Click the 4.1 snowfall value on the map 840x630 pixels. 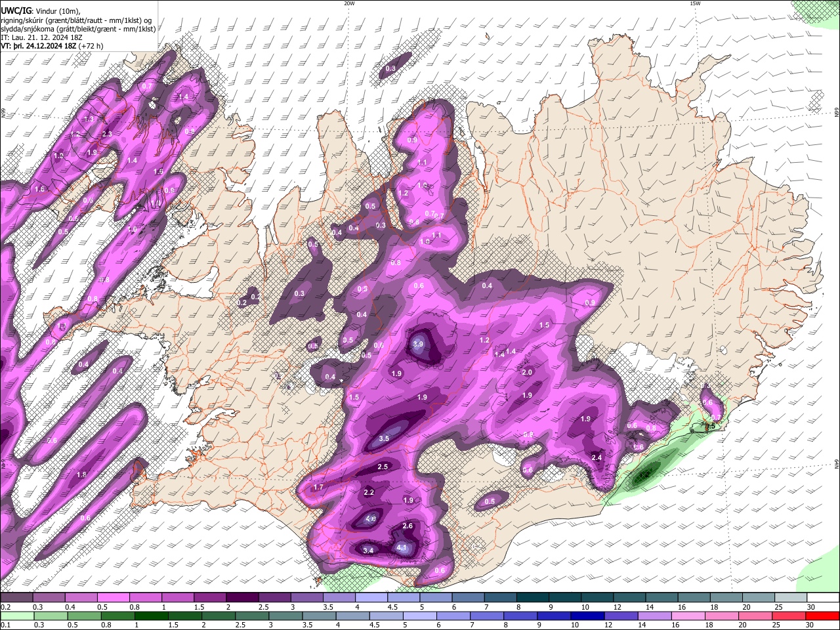click(402, 547)
